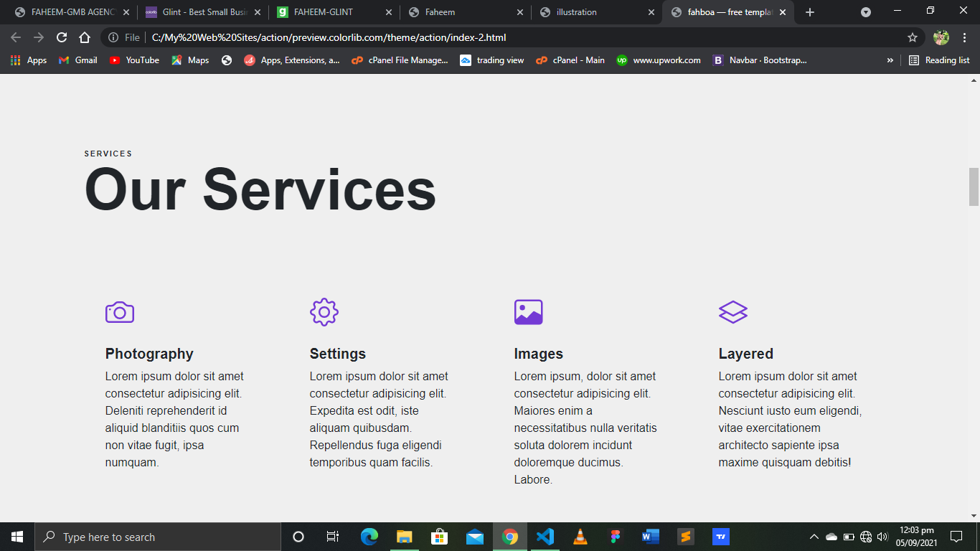Expand the hidden bookmarks chevron
This screenshot has height=551, width=980.
pos(890,60)
